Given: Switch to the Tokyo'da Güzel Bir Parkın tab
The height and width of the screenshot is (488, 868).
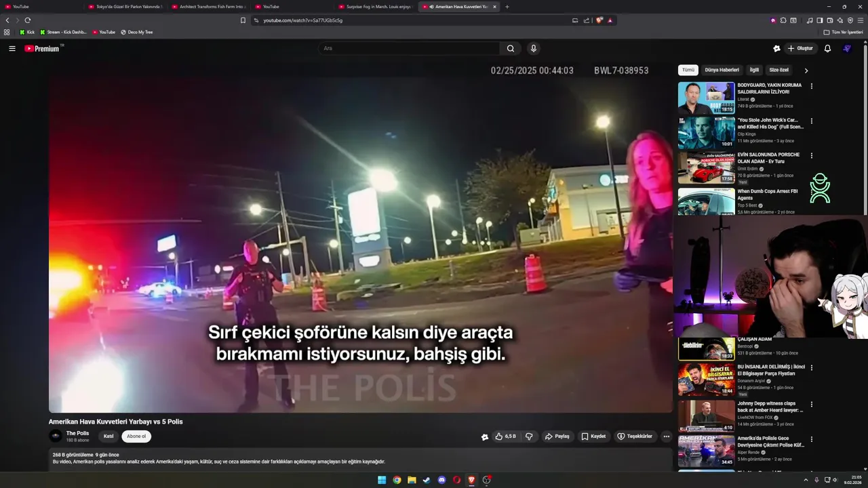Looking at the screenshot, I should click(125, 7).
